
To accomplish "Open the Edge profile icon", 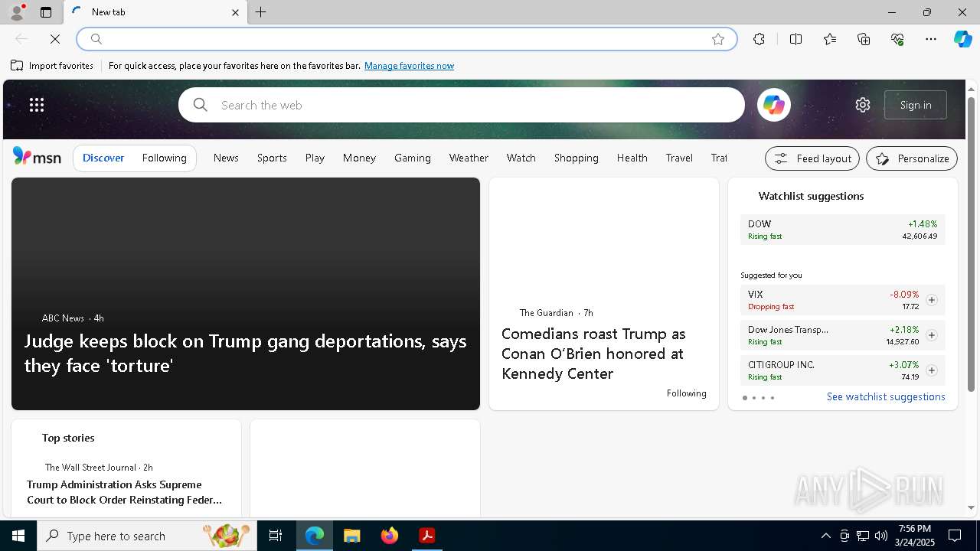I will [16, 12].
